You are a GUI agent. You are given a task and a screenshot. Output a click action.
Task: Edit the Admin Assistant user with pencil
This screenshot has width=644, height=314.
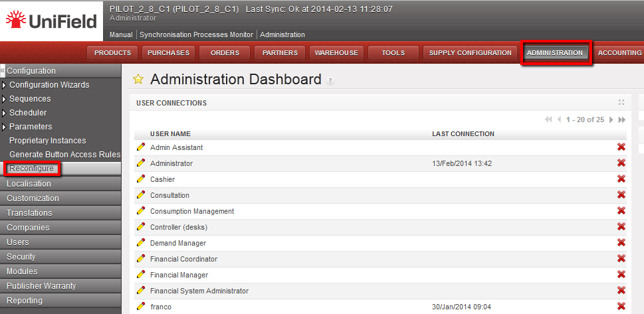pos(141,147)
